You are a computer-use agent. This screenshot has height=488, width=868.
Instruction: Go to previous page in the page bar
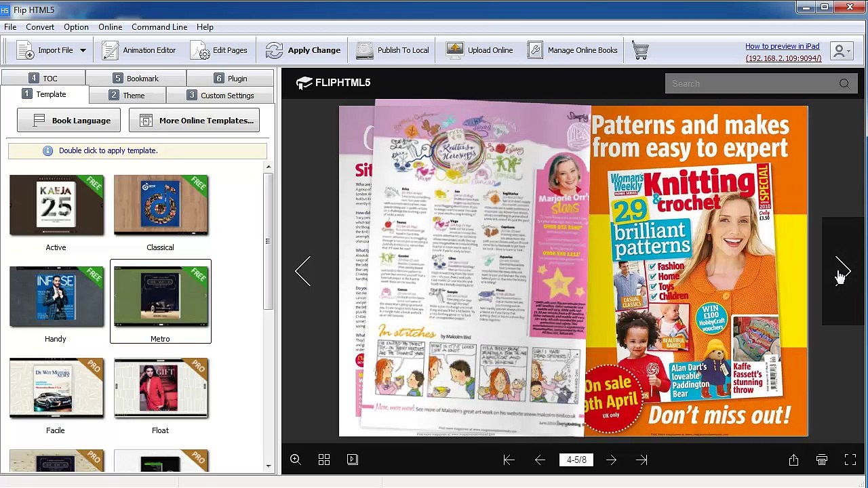540,460
